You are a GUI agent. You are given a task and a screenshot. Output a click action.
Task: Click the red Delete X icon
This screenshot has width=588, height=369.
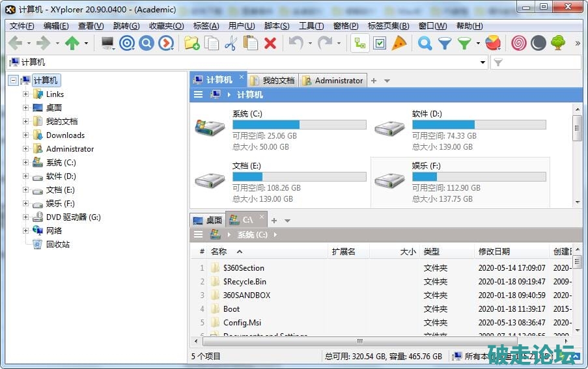pyautogui.click(x=270, y=43)
